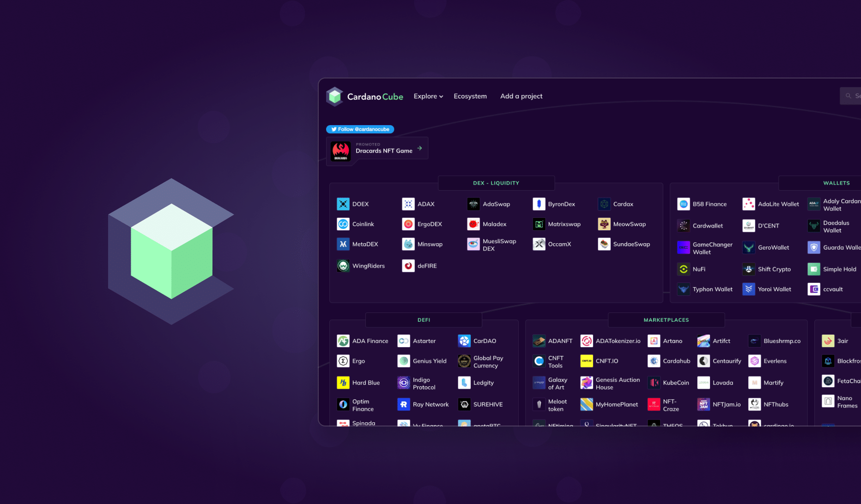The width and height of the screenshot is (861, 504).
Task: Click the Genius Yield icon
Action: tap(404, 361)
